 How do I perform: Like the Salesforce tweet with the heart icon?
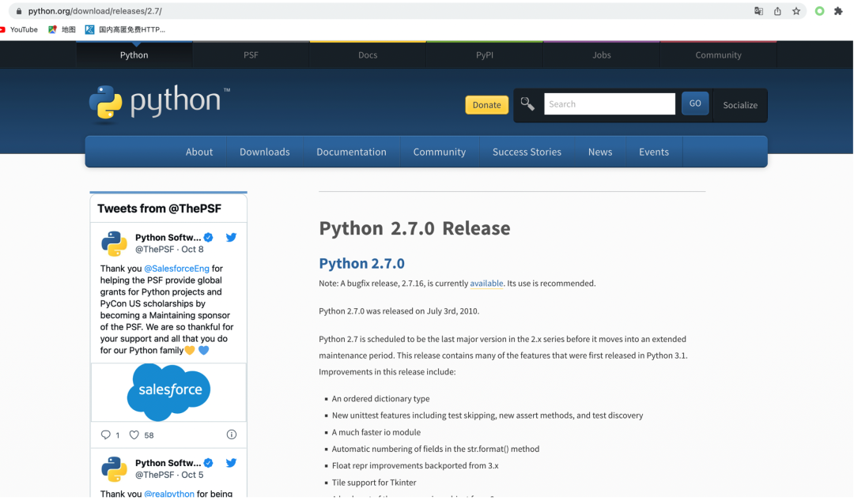[x=134, y=434]
